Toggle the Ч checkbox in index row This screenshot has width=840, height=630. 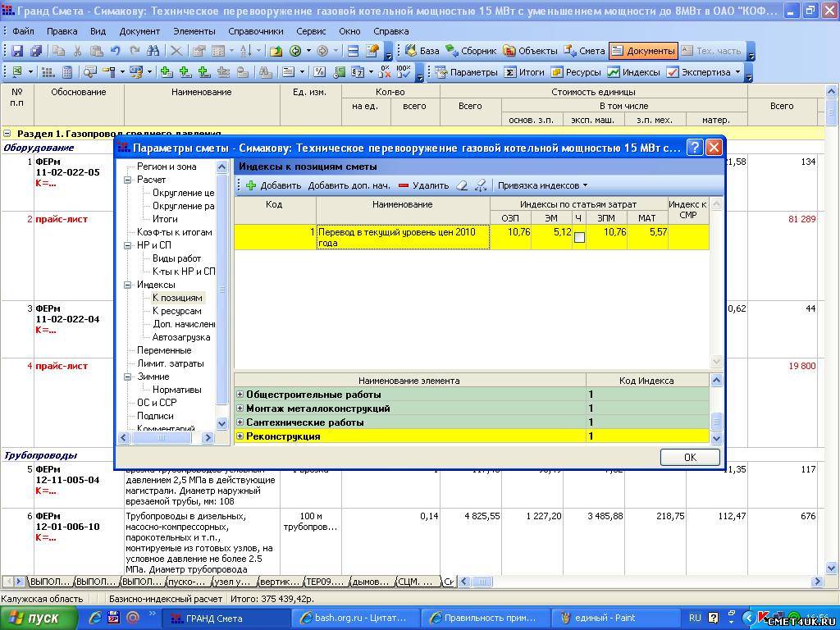coord(579,237)
